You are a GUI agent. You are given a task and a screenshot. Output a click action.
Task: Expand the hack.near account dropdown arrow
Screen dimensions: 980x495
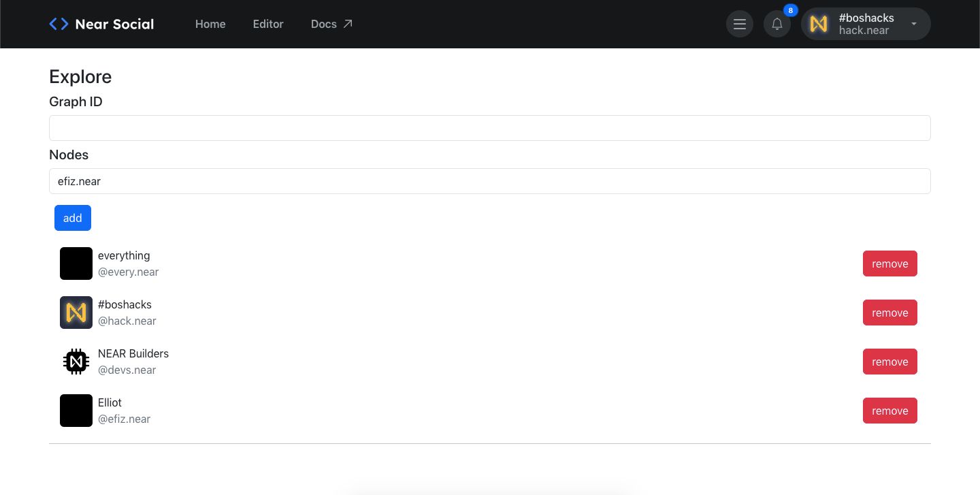(x=914, y=24)
